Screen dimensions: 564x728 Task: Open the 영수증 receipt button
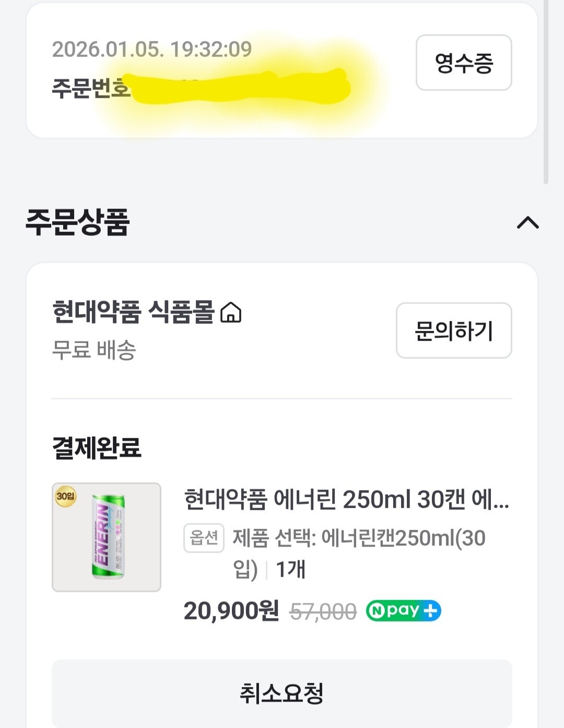click(x=463, y=63)
